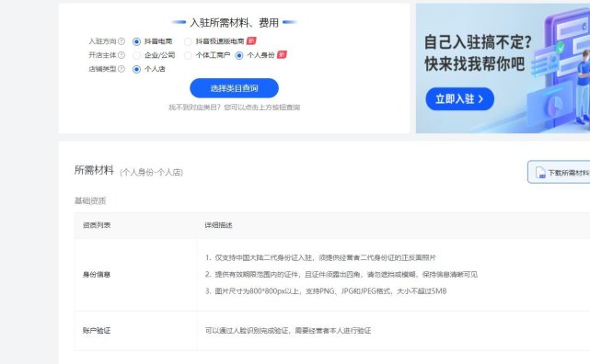Click the 选择类目查询 button

click(234, 88)
